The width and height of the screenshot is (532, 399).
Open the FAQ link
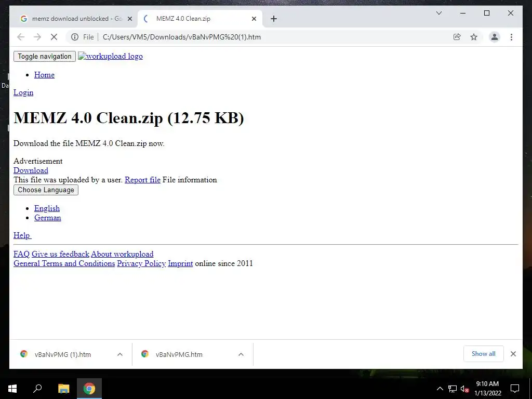point(21,254)
